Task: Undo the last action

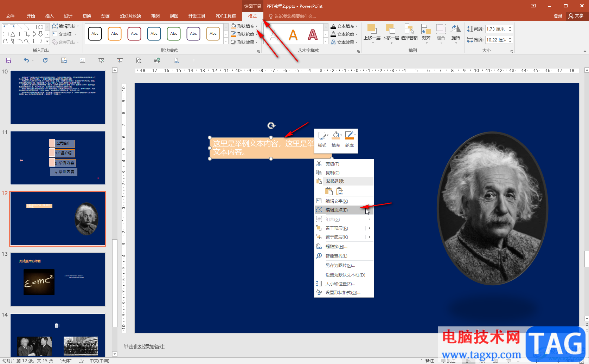Action: coord(26,60)
